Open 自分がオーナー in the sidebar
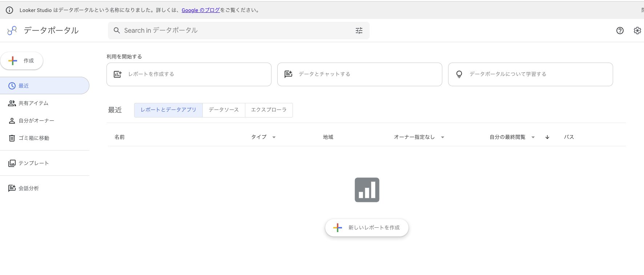 (44, 121)
